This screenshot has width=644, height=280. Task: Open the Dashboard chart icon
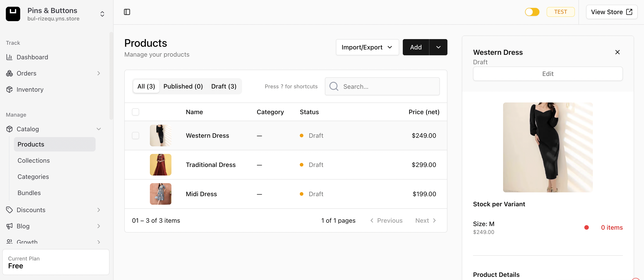pyautogui.click(x=9, y=57)
